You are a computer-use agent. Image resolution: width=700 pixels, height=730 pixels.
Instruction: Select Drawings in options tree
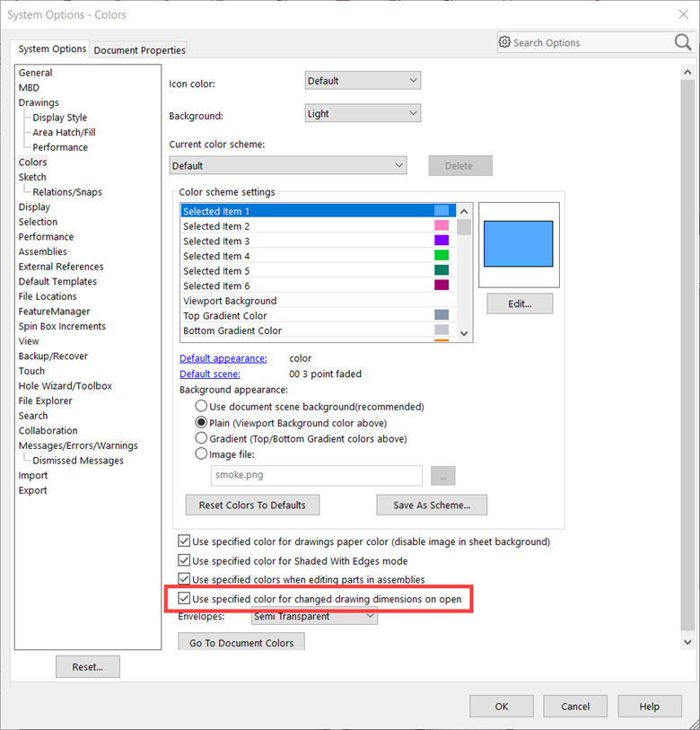click(x=39, y=102)
